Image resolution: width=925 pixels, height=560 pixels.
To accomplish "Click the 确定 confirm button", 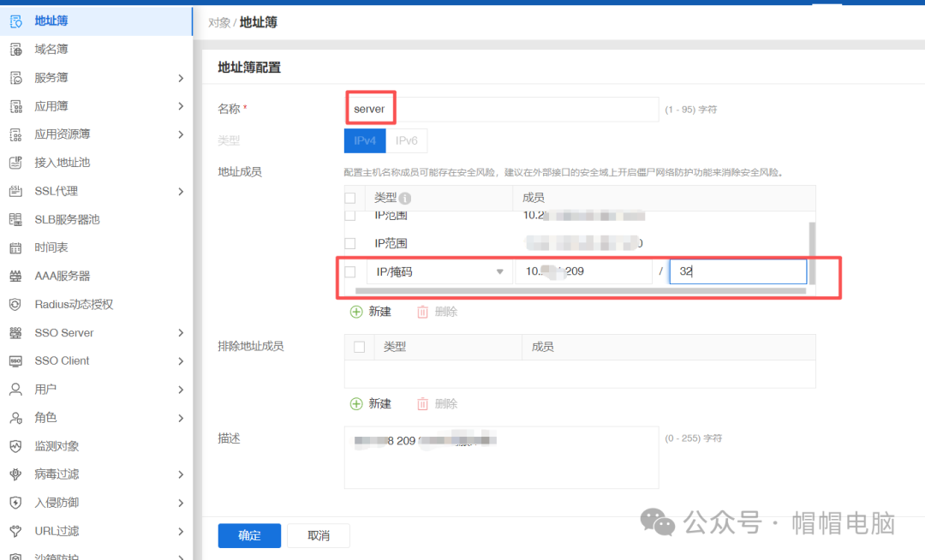I will tap(248, 535).
